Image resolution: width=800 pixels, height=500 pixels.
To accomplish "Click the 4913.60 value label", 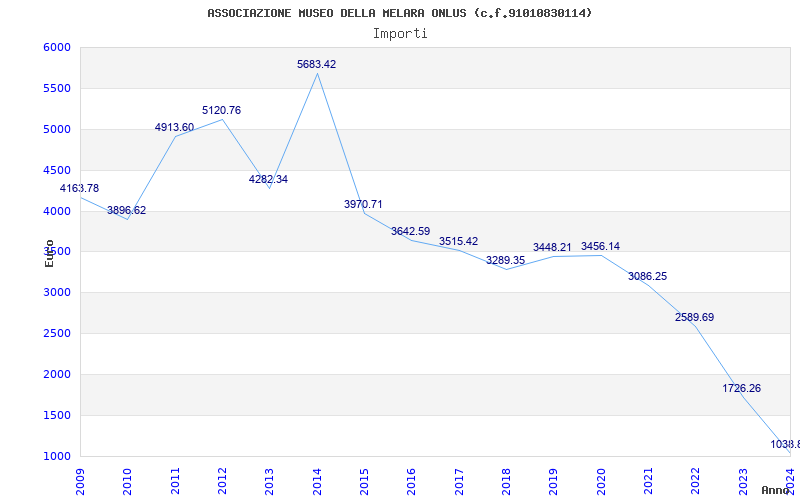I will tap(174, 127).
